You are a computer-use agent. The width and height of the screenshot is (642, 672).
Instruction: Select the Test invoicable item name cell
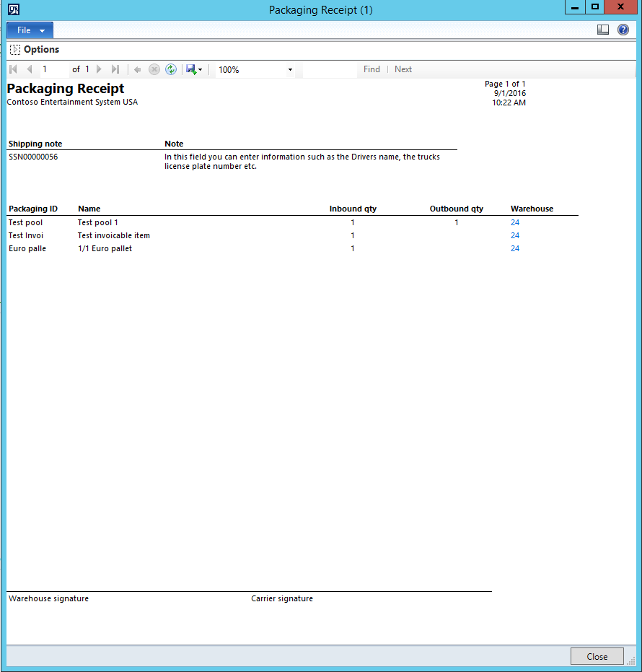114,235
